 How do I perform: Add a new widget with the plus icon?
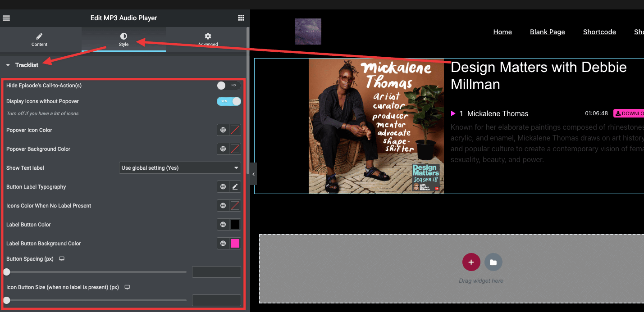click(471, 262)
